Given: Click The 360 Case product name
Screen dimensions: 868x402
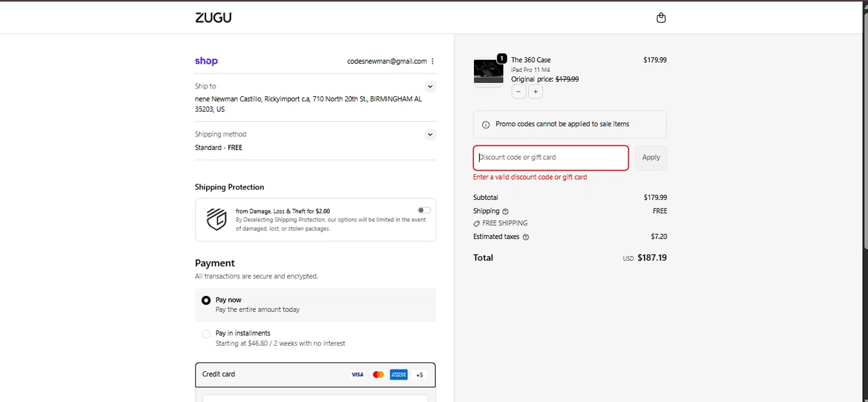Looking at the screenshot, I should [531, 60].
